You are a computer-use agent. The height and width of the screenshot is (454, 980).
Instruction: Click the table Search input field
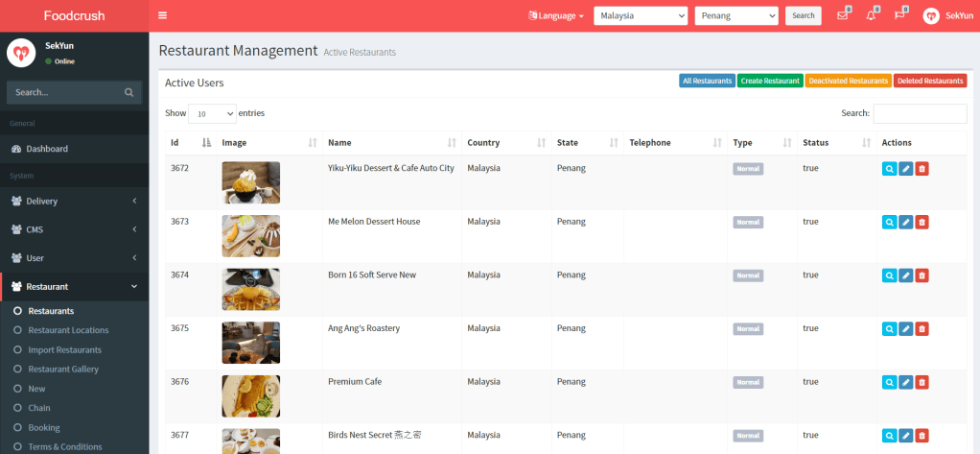919,113
